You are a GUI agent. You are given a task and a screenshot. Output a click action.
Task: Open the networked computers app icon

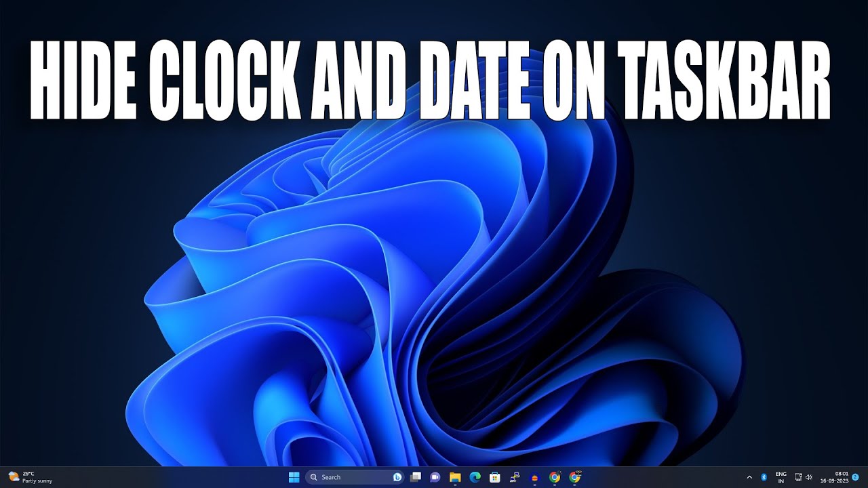pos(515,477)
